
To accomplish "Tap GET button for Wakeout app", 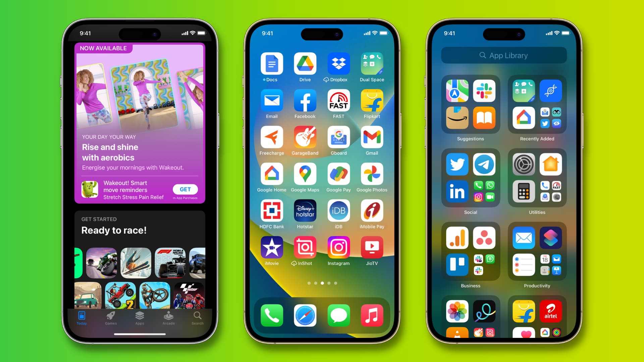I will (x=184, y=189).
